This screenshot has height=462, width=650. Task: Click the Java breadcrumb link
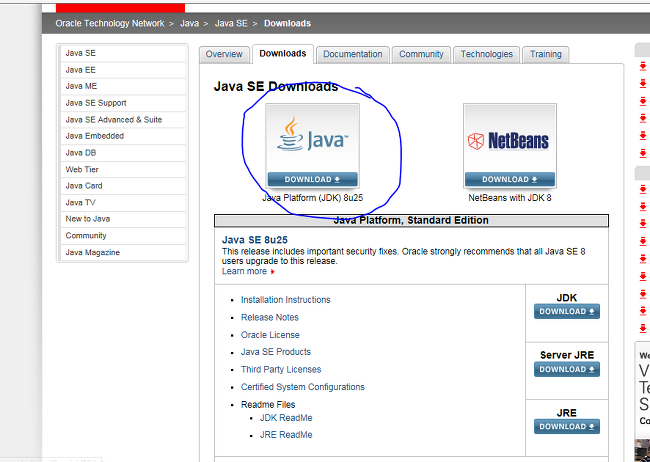[x=189, y=24]
